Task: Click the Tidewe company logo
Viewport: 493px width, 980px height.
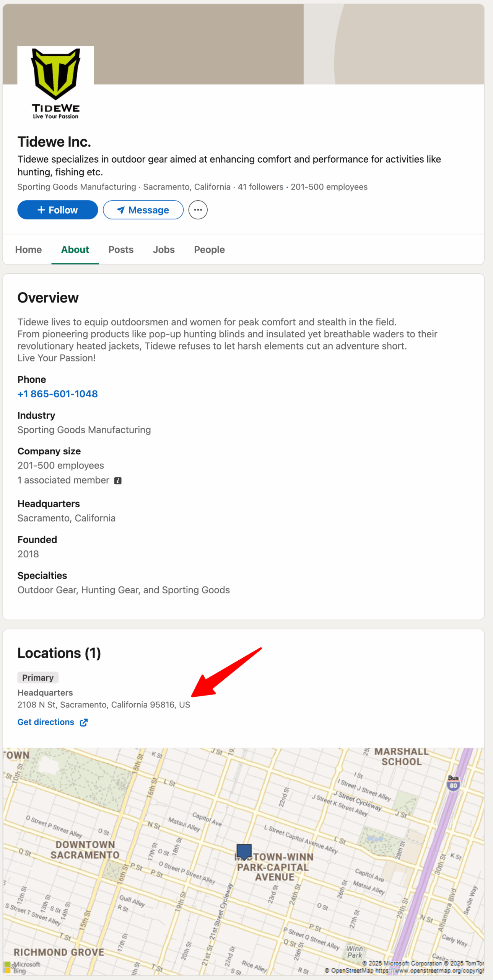Action: [55, 84]
